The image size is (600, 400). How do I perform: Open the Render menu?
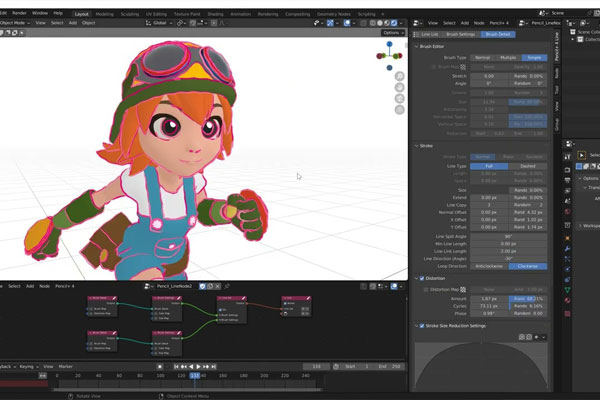[x=19, y=13]
